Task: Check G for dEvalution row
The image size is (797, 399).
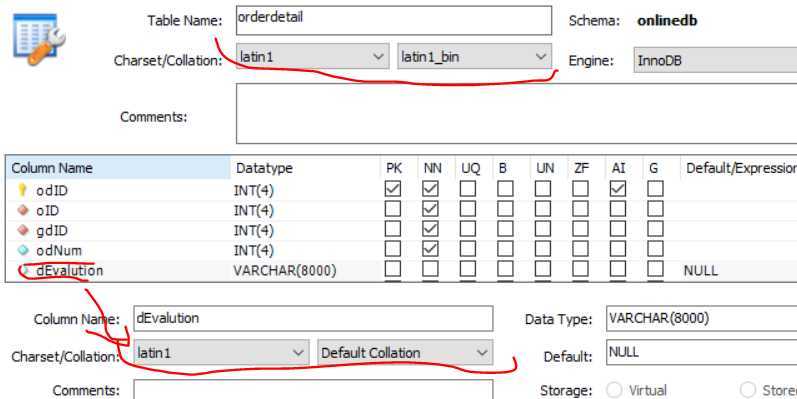Action: [655, 269]
